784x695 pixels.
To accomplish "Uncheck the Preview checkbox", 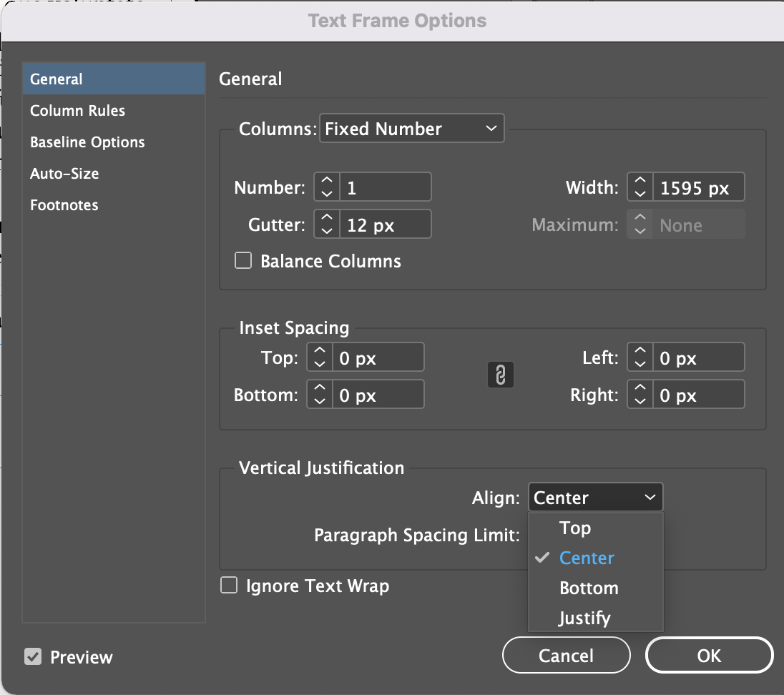I will tap(33, 656).
